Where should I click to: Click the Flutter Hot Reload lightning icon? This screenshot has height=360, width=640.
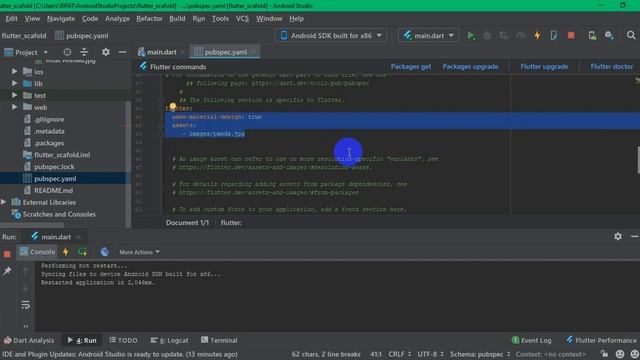click(x=537, y=36)
